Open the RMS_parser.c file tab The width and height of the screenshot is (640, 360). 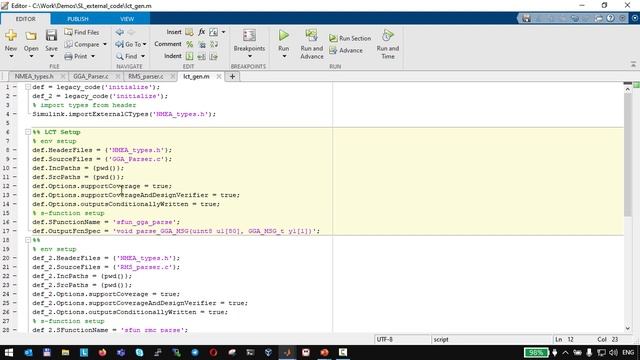click(x=145, y=76)
